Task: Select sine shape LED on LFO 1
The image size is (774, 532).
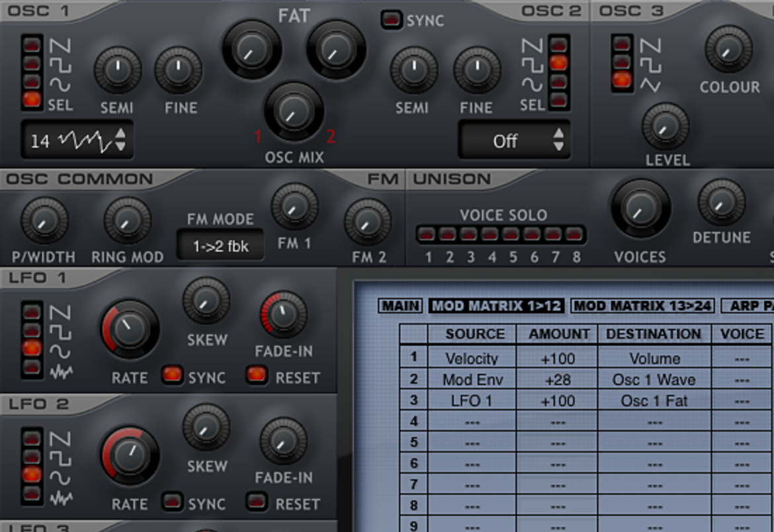Action: [x=32, y=348]
